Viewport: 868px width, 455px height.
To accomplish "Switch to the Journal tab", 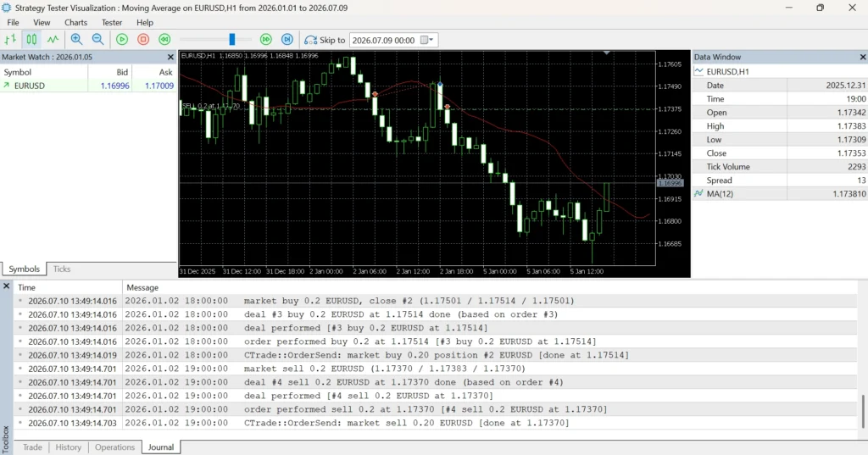I will pos(161,447).
